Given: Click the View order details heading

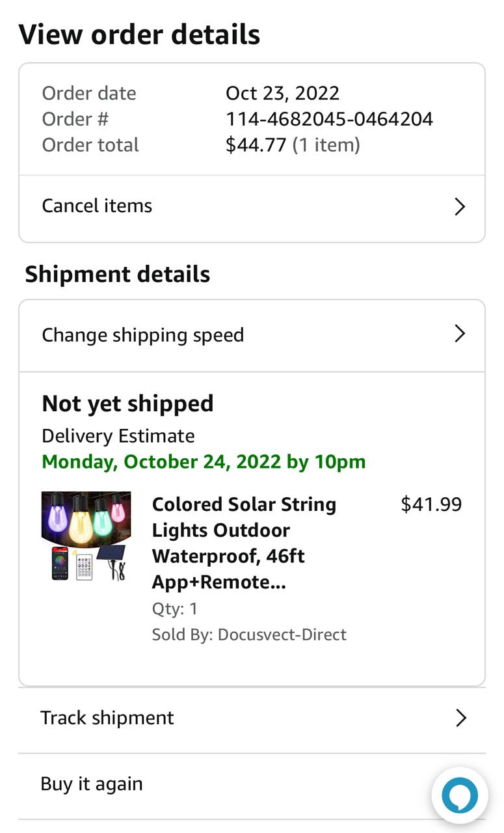Looking at the screenshot, I should (x=139, y=34).
